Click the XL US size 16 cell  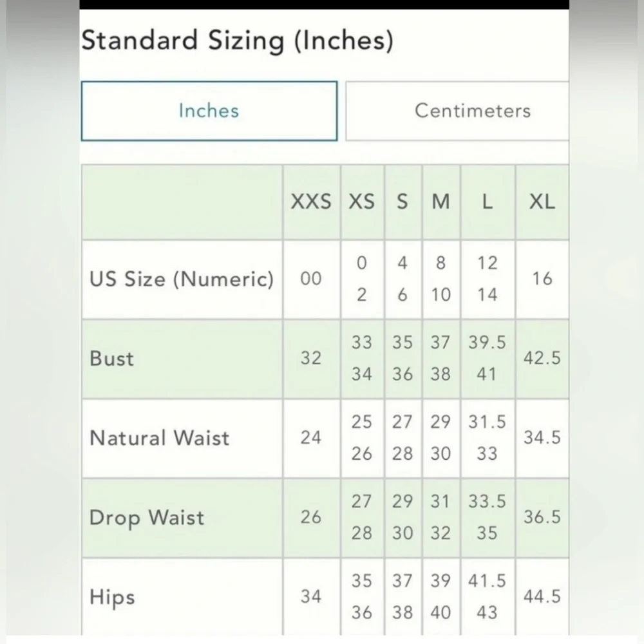pos(542,279)
